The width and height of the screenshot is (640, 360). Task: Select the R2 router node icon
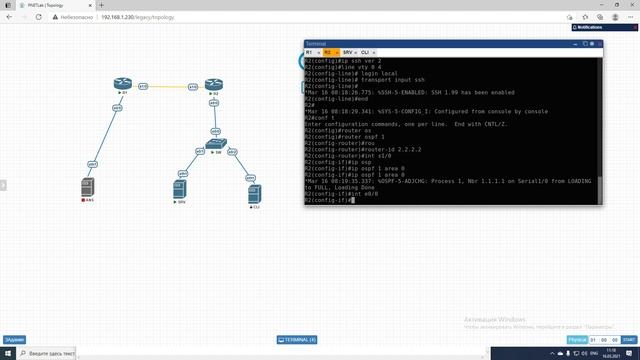tap(214, 84)
